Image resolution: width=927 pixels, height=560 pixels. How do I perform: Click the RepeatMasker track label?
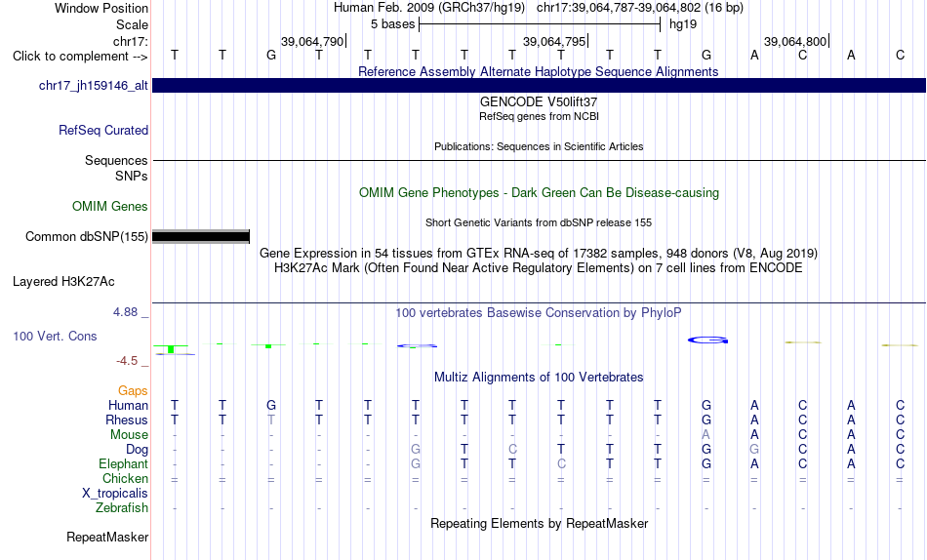[x=107, y=537]
